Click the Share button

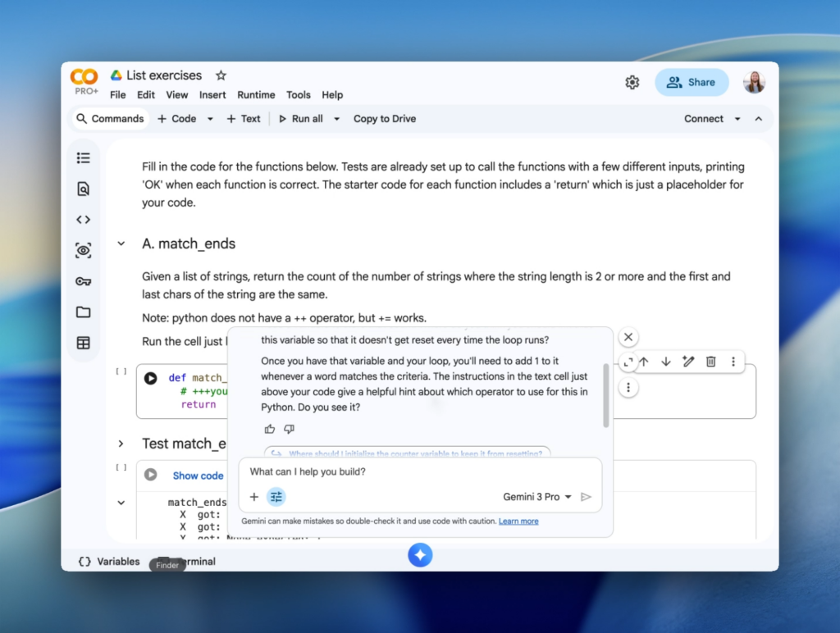[x=692, y=82]
